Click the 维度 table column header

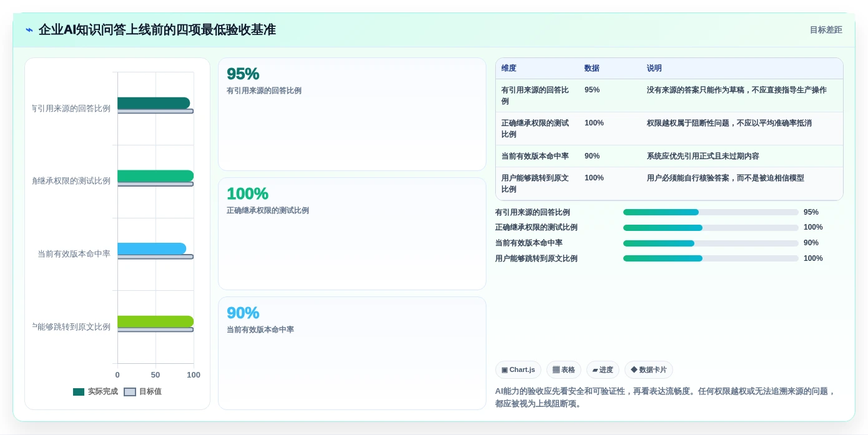(x=509, y=69)
